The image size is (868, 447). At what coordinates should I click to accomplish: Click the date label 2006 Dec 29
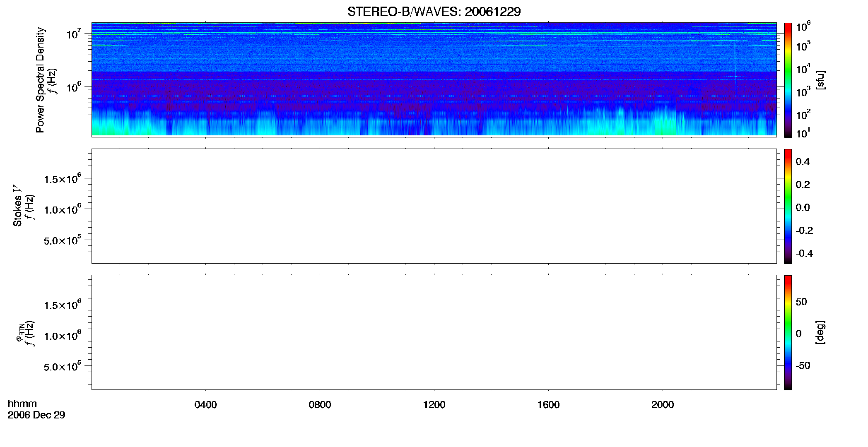point(36,415)
